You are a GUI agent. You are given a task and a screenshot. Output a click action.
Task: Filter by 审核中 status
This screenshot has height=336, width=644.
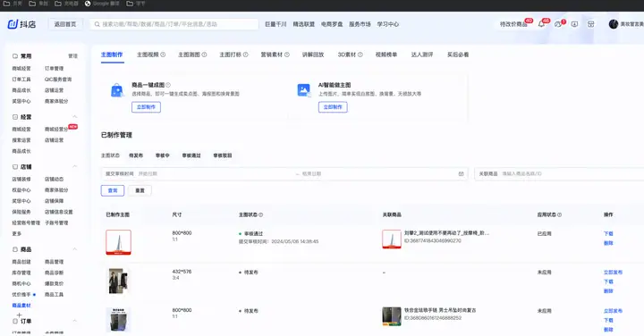(x=162, y=155)
